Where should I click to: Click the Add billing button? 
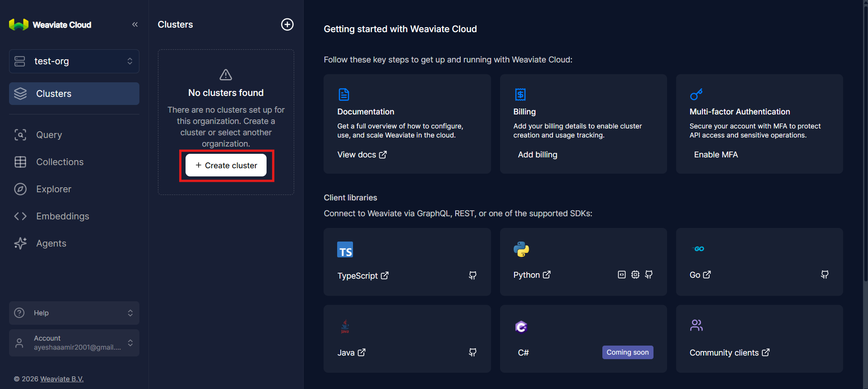[x=537, y=155]
